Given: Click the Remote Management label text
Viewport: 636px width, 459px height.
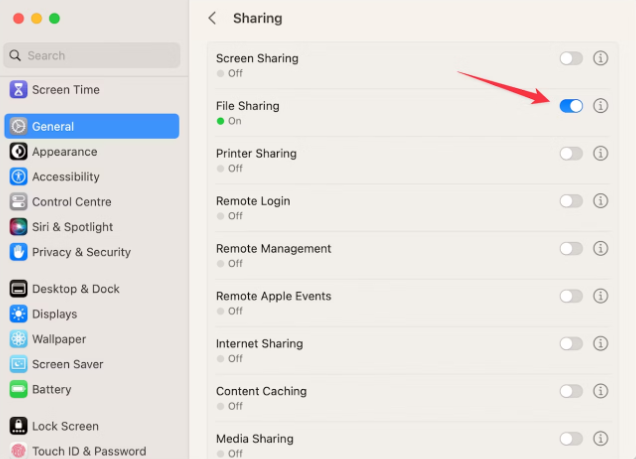Looking at the screenshot, I should tap(273, 249).
